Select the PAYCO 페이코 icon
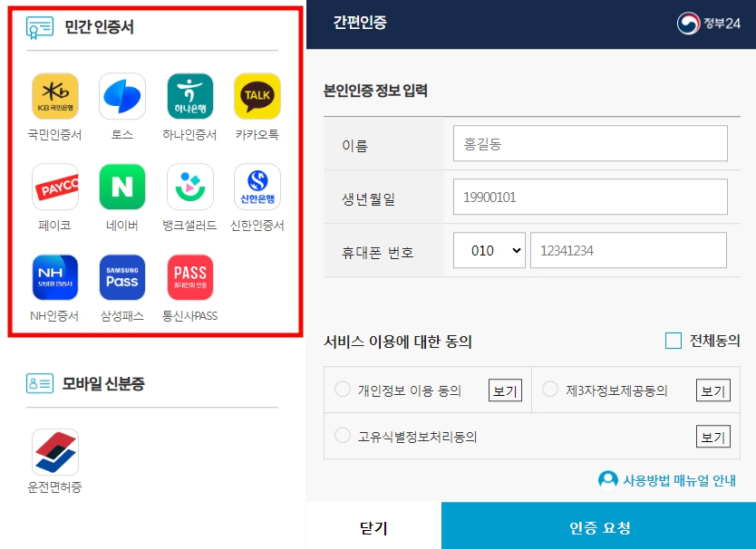756x549 pixels. point(55,187)
